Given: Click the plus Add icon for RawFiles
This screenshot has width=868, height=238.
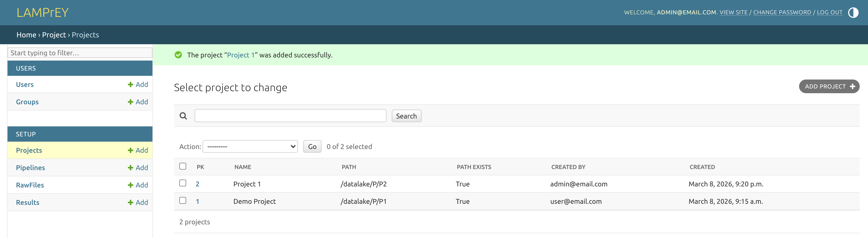Looking at the screenshot, I should coord(130,185).
